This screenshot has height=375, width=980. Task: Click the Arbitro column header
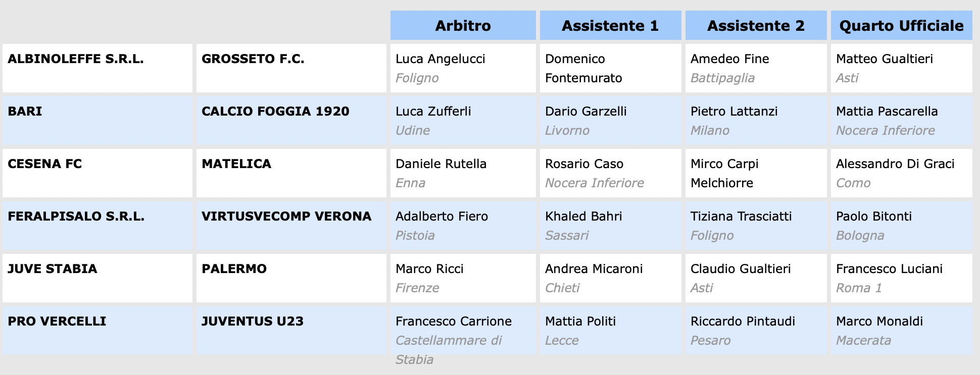coord(463,26)
